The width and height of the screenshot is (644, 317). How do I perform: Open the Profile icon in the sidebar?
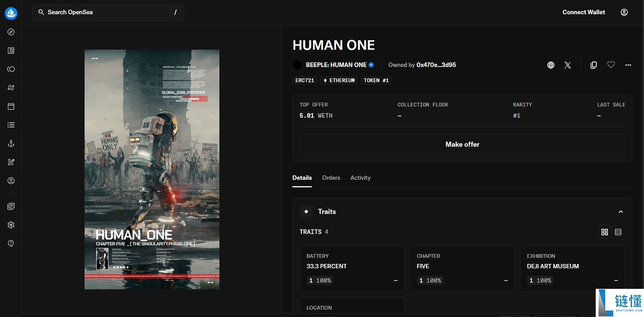11,181
